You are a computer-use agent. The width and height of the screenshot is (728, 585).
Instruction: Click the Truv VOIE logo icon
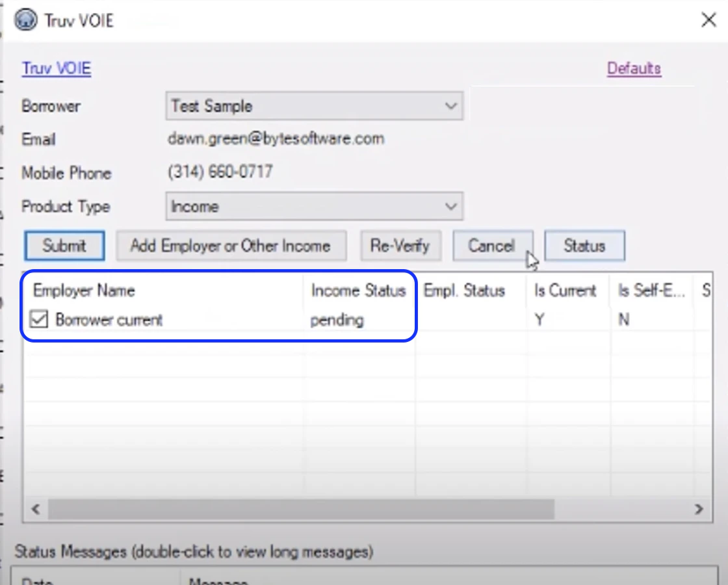point(25,19)
